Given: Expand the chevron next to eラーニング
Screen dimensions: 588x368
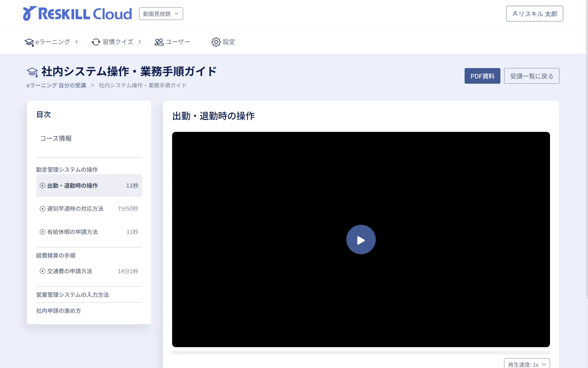Looking at the screenshot, I should coord(77,42).
